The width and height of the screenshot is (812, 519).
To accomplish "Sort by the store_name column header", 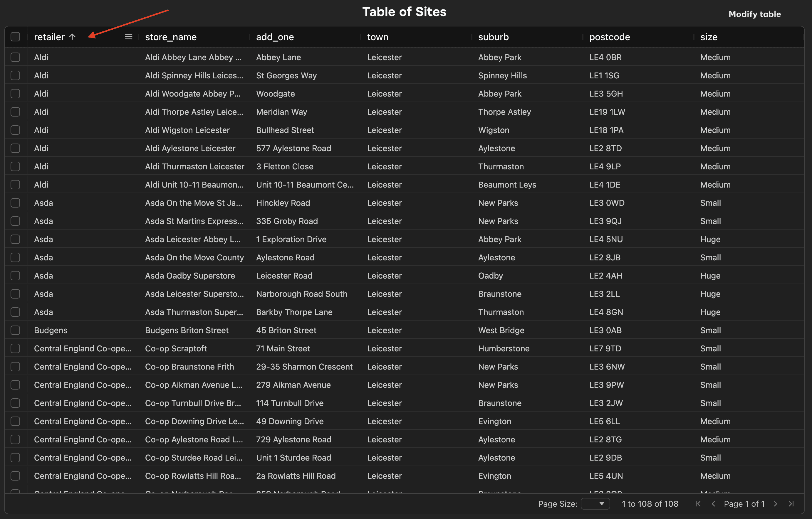I will 171,37.
